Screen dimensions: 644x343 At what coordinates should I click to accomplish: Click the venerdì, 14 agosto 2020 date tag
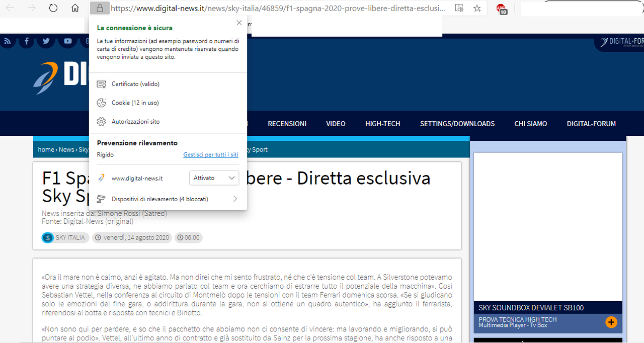tap(132, 237)
